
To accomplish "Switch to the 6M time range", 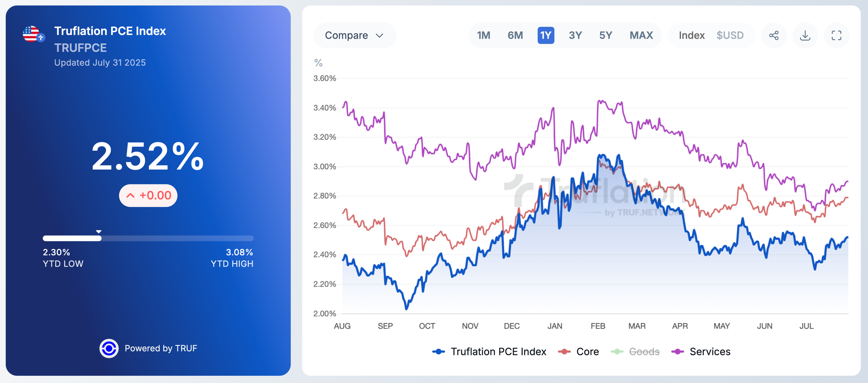I will (x=515, y=36).
